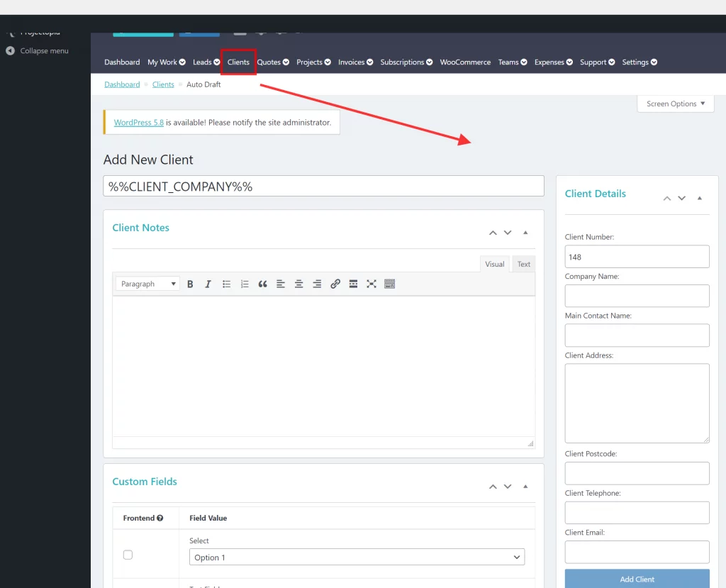Image resolution: width=726 pixels, height=588 pixels.
Task: Move Client Notes panel up
Action: pyautogui.click(x=493, y=233)
